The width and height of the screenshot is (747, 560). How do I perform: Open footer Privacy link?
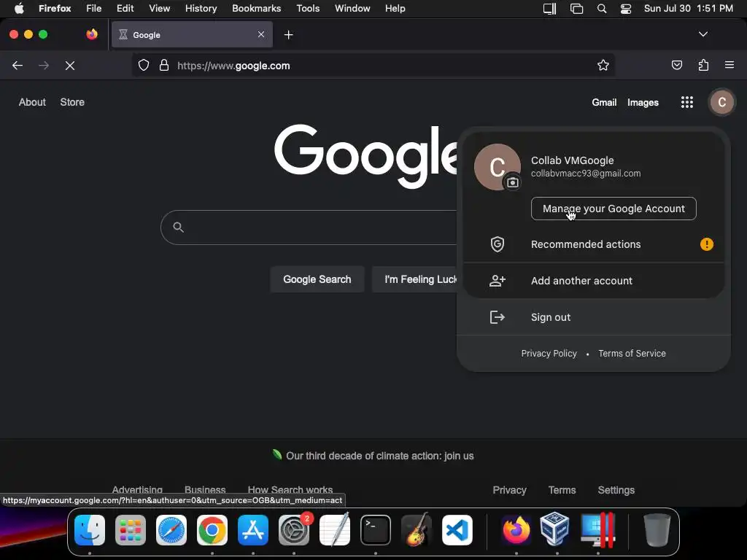[509, 490]
